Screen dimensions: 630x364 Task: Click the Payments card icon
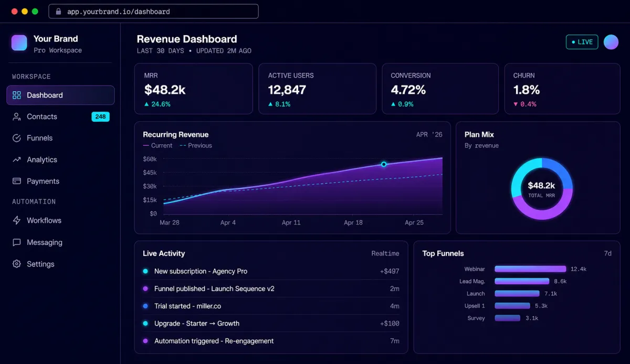pyautogui.click(x=17, y=181)
